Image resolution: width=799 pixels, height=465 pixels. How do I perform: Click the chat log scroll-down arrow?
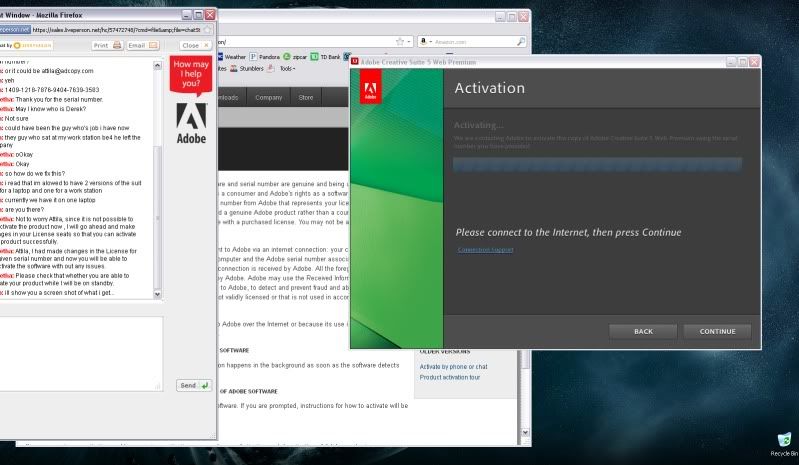[x=157, y=294]
